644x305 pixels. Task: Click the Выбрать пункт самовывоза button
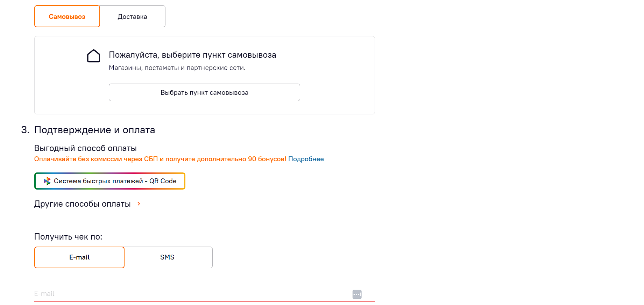204,92
